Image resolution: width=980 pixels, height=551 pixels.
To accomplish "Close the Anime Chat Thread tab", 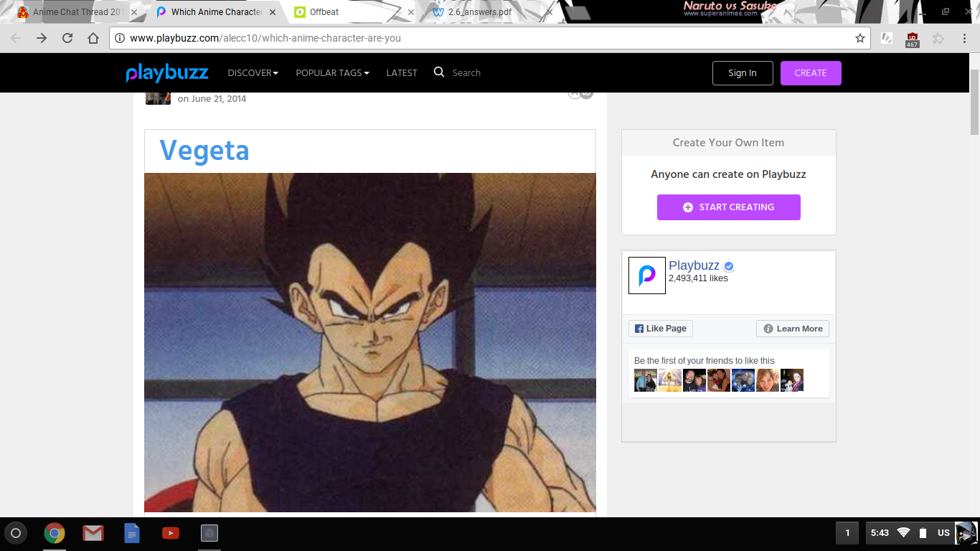I will pos(134,12).
